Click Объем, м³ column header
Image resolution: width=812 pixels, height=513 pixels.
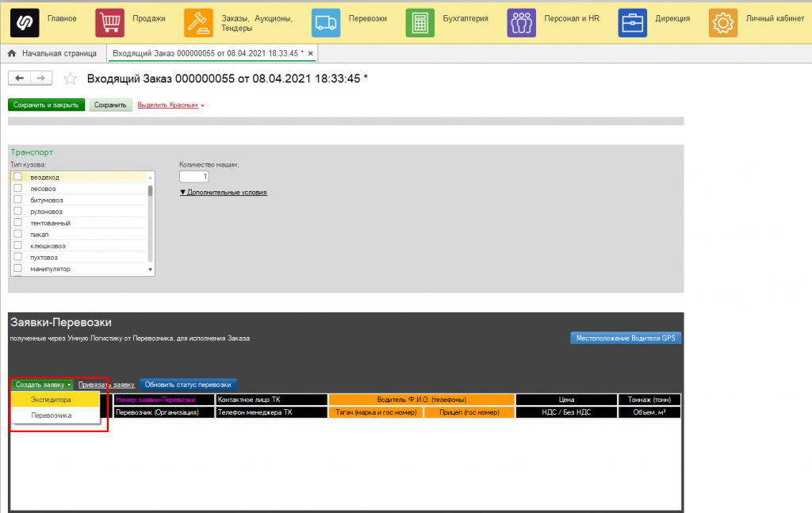tap(649, 412)
